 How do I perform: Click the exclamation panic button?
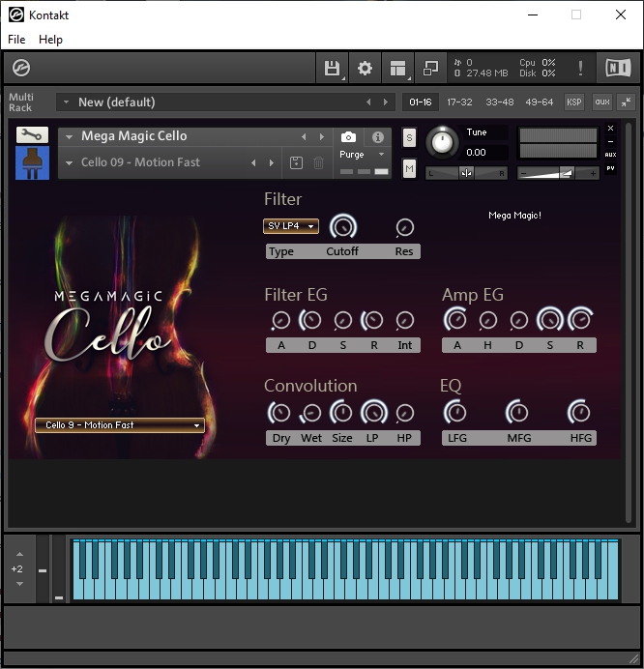tap(580, 68)
